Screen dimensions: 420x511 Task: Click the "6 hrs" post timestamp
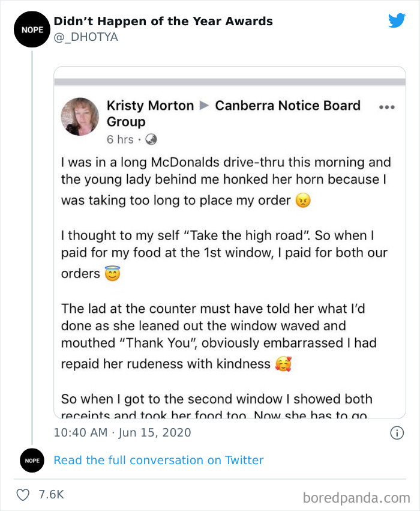coord(120,139)
